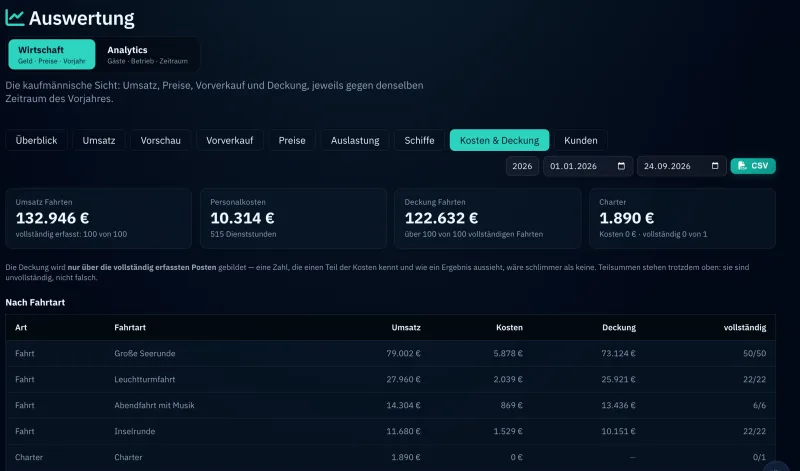
Task: Click the Kosten column header
Action: pos(509,328)
